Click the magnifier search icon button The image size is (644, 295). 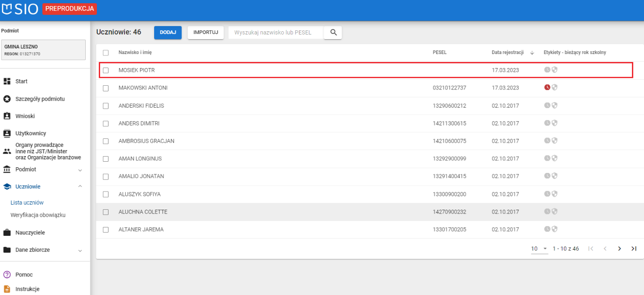(333, 33)
